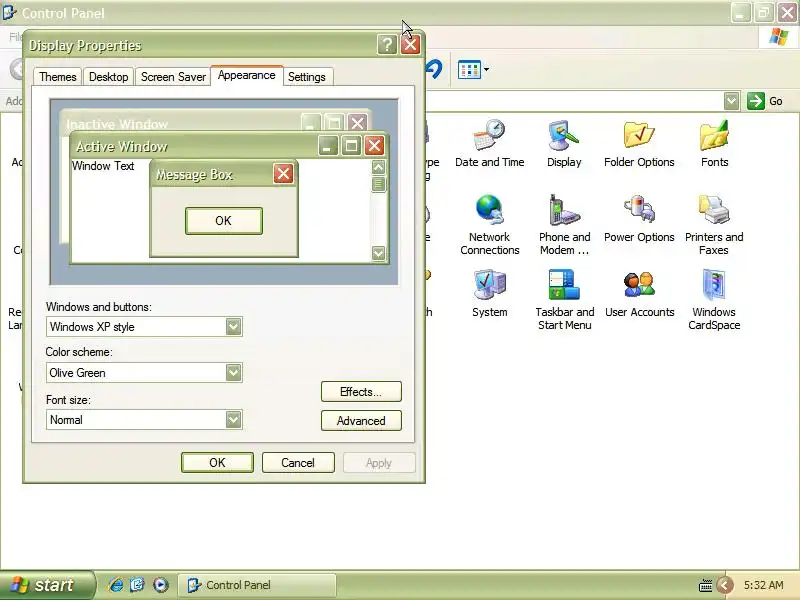The height and width of the screenshot is (600, 800).
Task: Open the Power Options icon
Action: (x=639, y=219)
